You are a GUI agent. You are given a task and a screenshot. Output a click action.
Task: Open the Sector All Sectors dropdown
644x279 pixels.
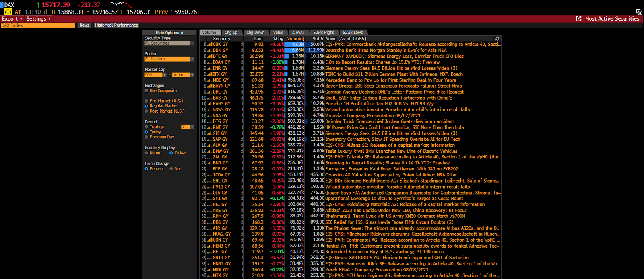click(169, 59)
